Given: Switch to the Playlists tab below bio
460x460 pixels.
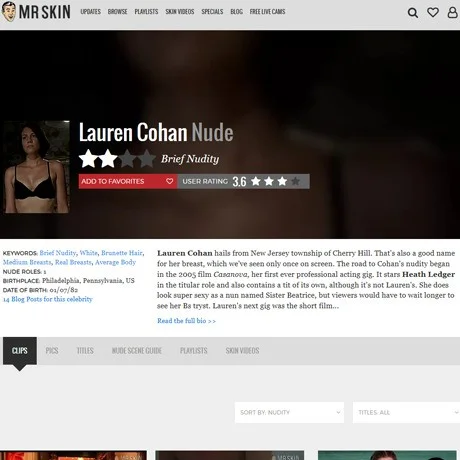Looking at the screenshot, I should pyautogui.click(x=194, y=351).
